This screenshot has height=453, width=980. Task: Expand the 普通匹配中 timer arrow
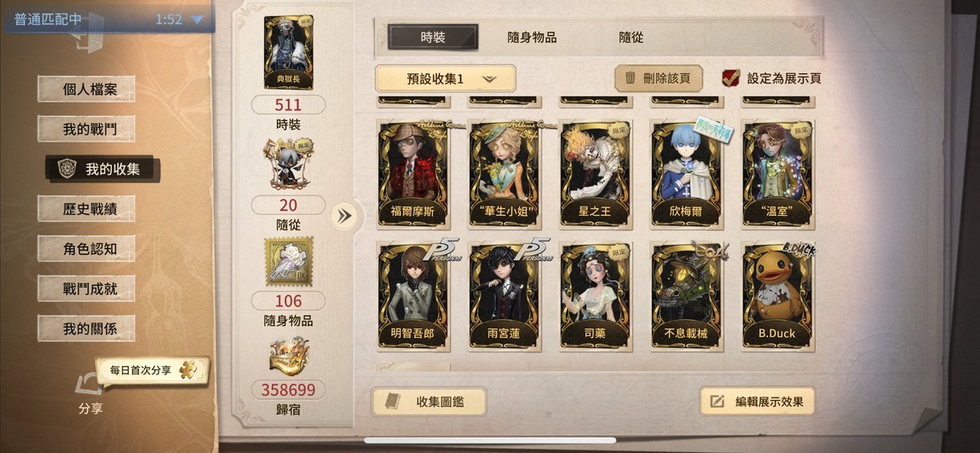[197, 20]
